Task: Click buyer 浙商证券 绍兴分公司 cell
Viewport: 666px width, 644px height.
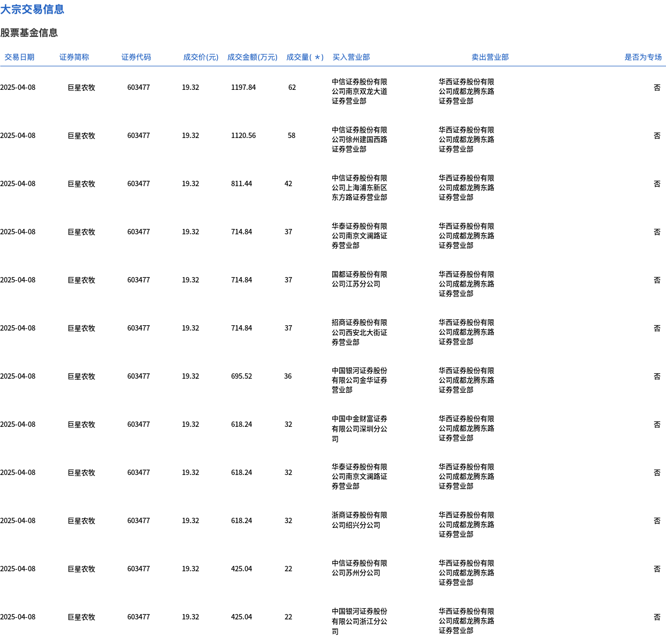Action: pos(359,520)
